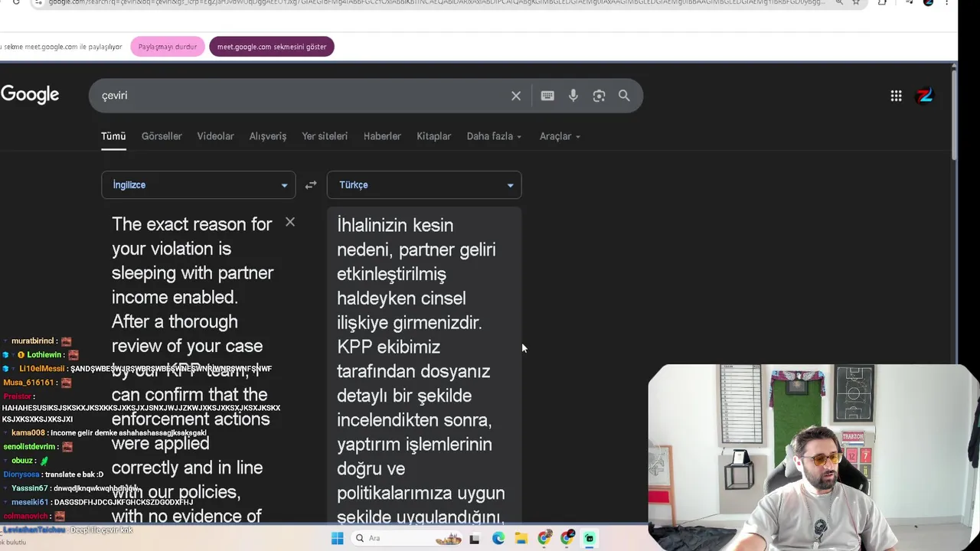980x551 pixels.
Task: Open the İngilizce source language dropdown
Action: (198, 185)
